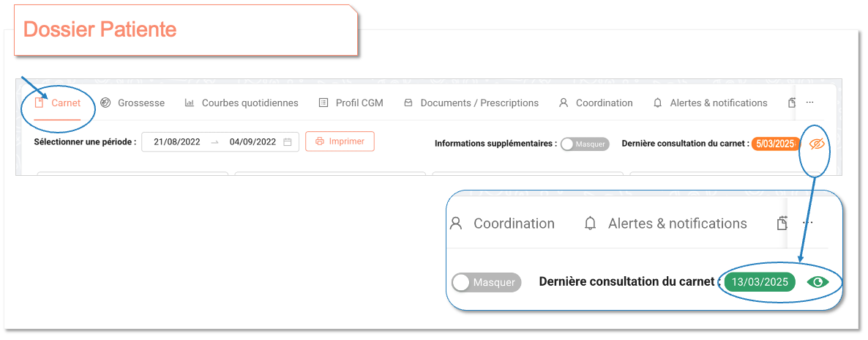Click the Carnet notebook icon
Image resolution: width=868 pixels, height=340 pixels.
39,103
